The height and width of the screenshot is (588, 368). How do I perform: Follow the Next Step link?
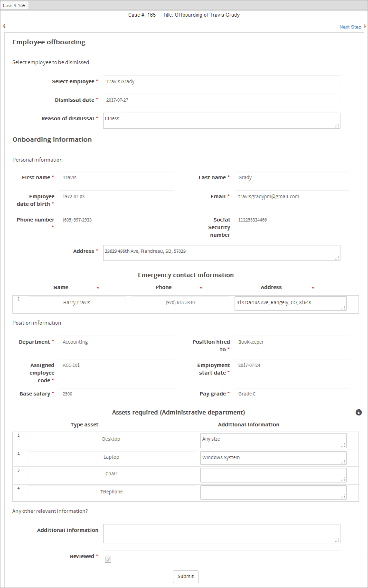point(350,27)
